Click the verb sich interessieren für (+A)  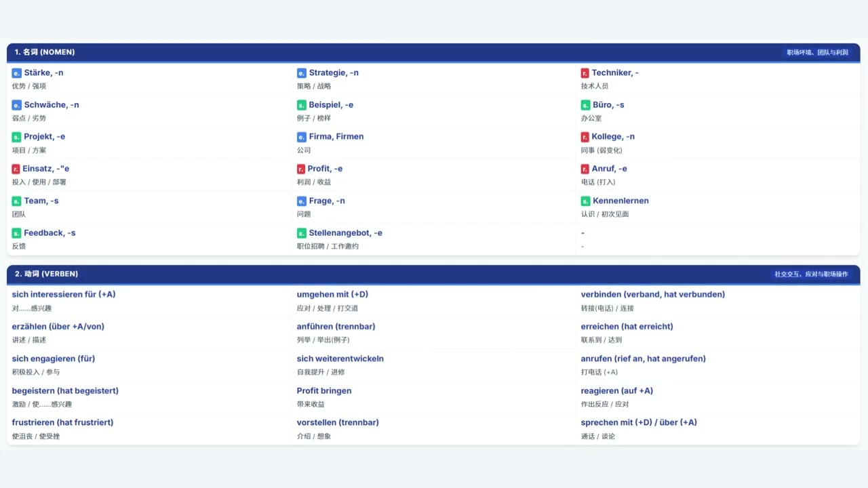64,295
